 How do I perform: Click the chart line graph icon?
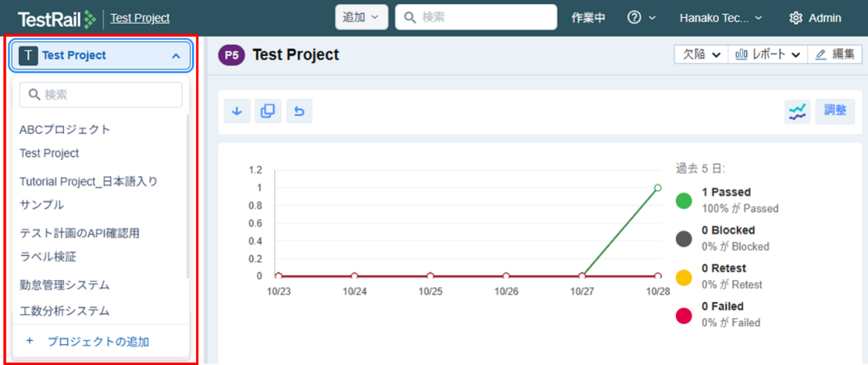point(797,112)
